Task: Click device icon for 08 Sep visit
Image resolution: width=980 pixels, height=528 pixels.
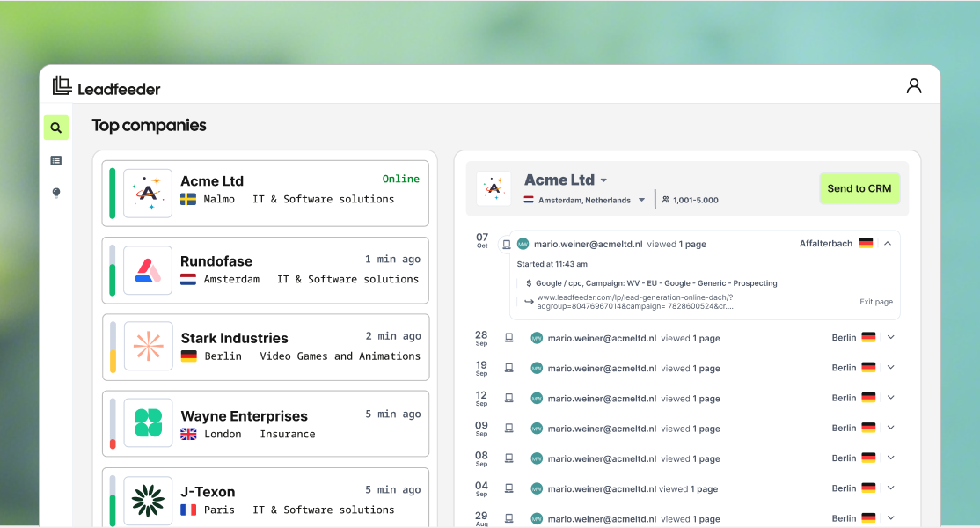Action: pyautogui.click(x=508, y=458)
